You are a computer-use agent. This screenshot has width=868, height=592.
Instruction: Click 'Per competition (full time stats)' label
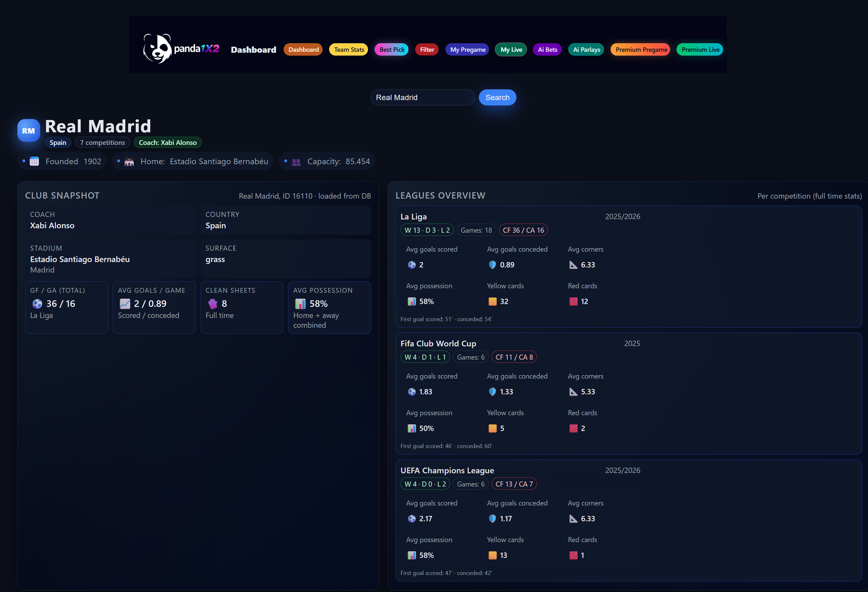pos(809,196)
